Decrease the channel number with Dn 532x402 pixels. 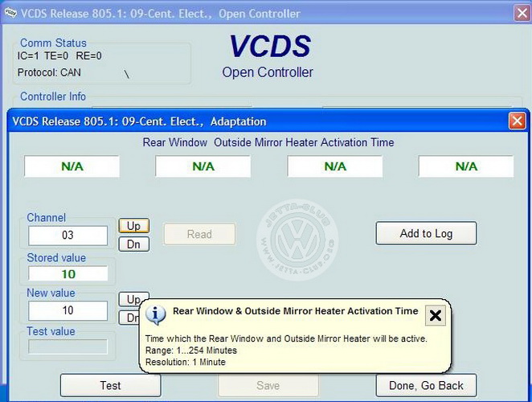[134, 244]
